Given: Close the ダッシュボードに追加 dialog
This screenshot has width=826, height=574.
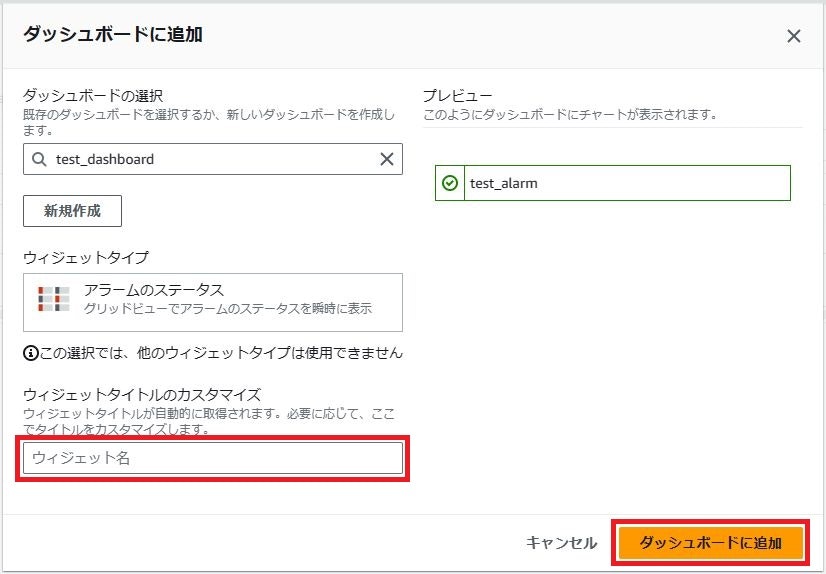Looking at the screenshot, I should 793,36.
